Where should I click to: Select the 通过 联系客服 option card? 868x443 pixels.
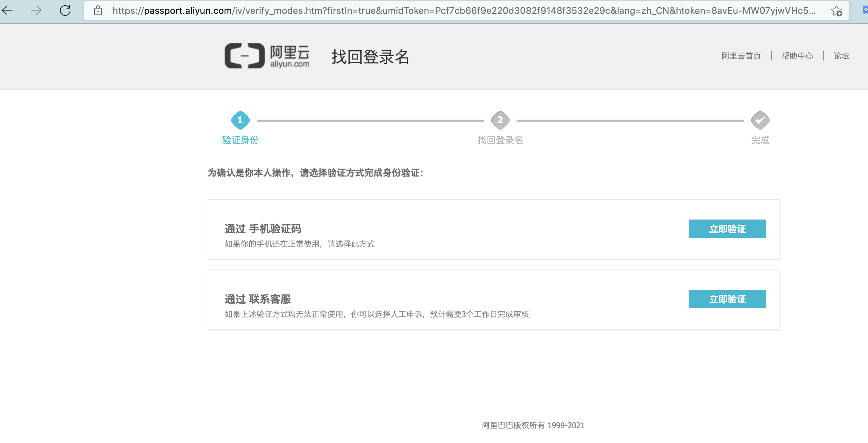click(494, 300)
